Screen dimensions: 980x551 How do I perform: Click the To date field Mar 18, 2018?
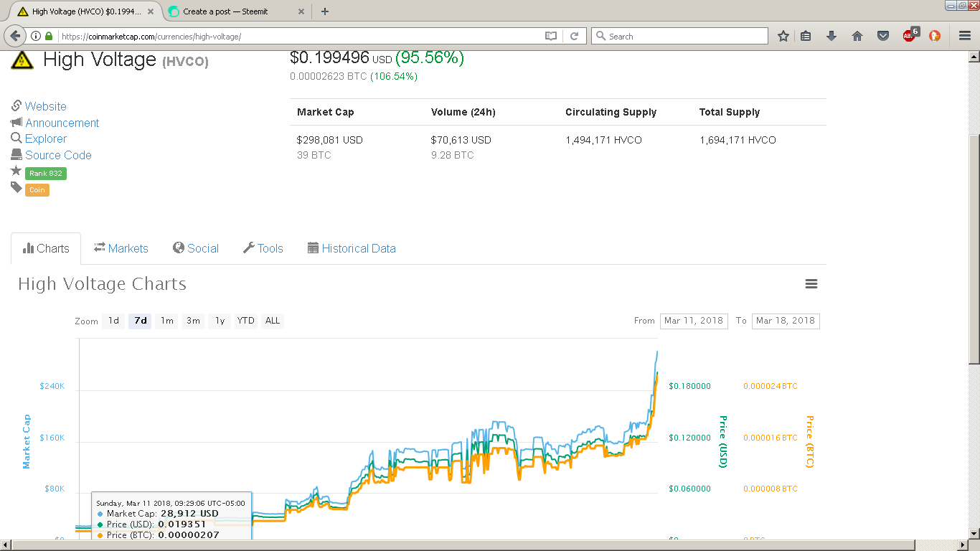786,321
